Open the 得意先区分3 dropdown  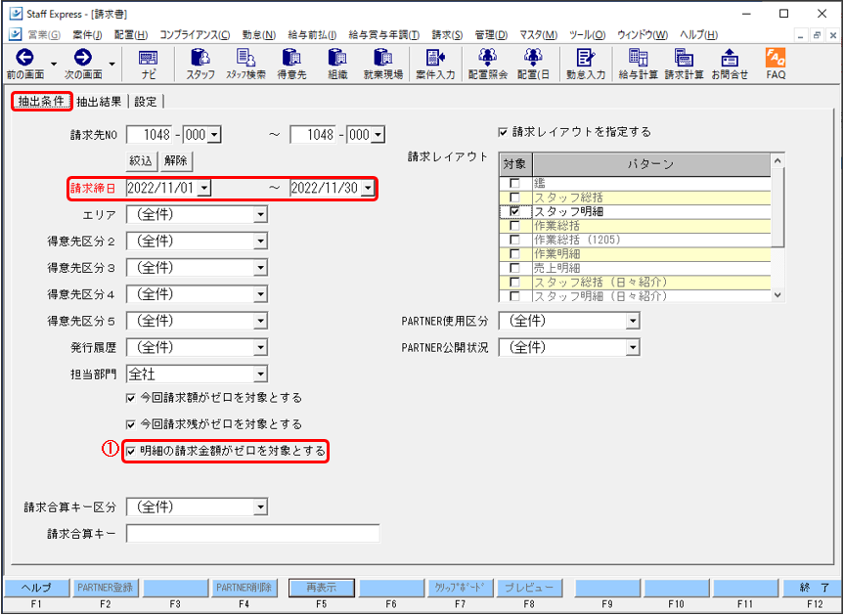pyautogui.click(x=260, y=268)
